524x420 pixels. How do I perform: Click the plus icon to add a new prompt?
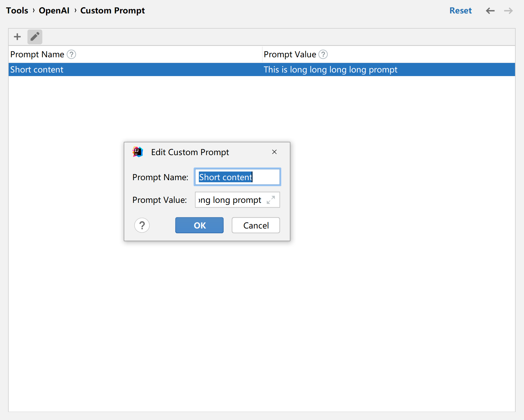[17, 36]
